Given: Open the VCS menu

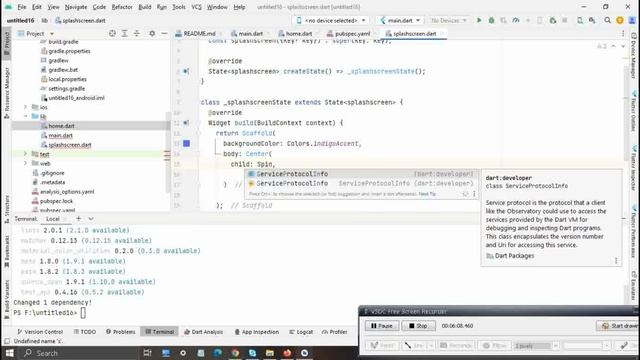Looking at the screenshot, I should tap(196, 7).
